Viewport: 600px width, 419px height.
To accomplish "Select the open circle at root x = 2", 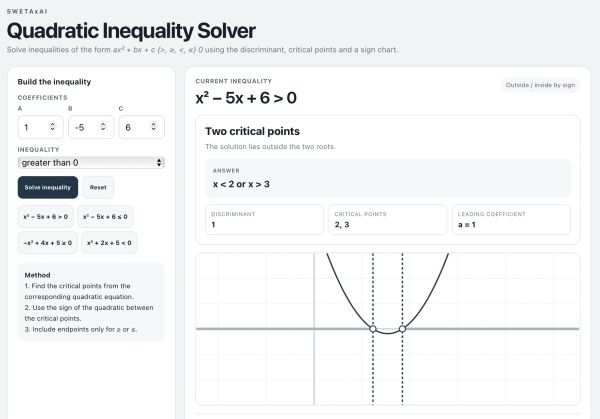I will pos(373,329).
